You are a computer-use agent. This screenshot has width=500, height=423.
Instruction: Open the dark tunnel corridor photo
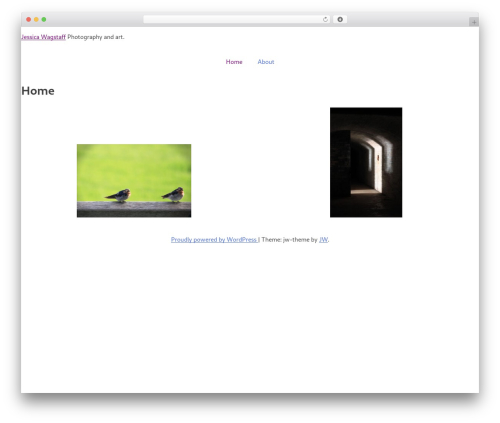pos(366,162)
